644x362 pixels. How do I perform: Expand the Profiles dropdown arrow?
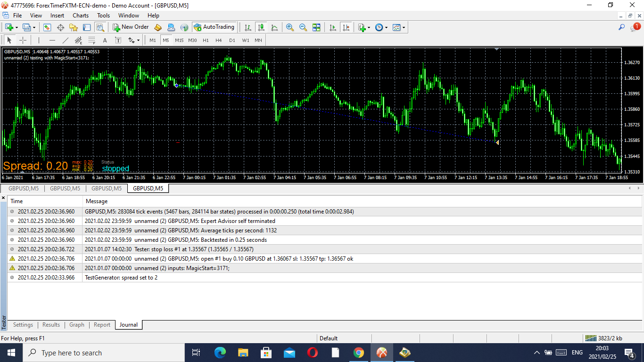point(34,27)
